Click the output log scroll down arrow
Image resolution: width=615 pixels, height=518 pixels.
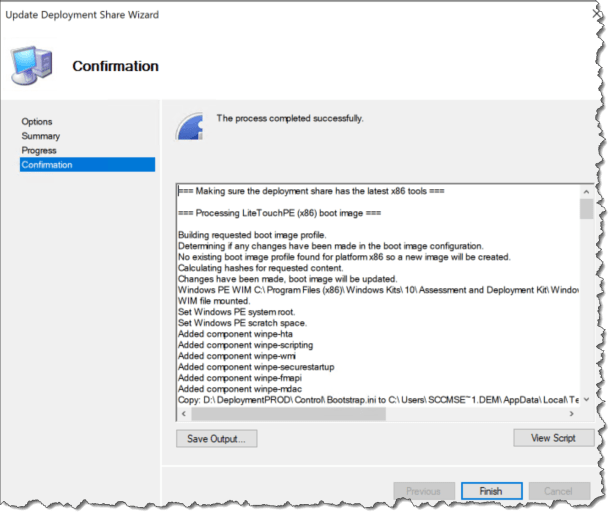tap(586, 400)
